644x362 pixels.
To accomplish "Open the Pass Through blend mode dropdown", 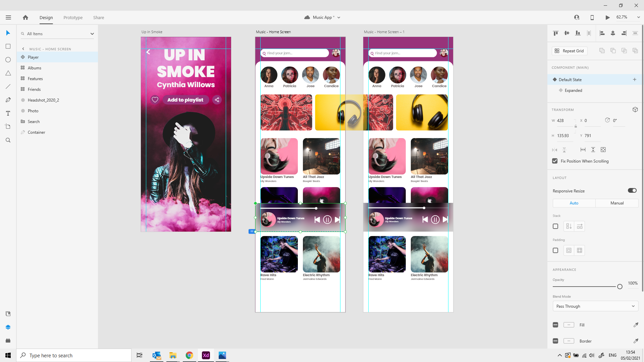I will pyautogui.click(x=595, y=306).
